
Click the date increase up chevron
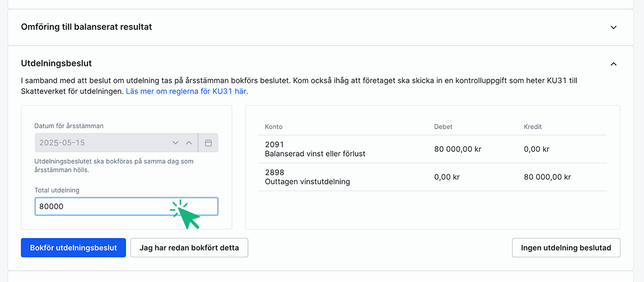pyautogui.click(x=188, y=143)
